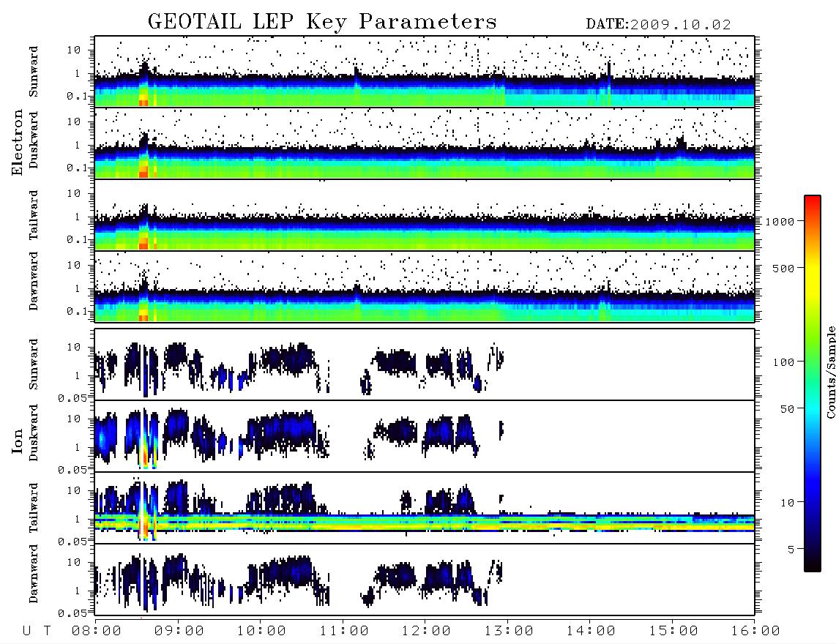Click the "Electron" group label
This screenshot has width=836, height=644.
coord(18,143)
